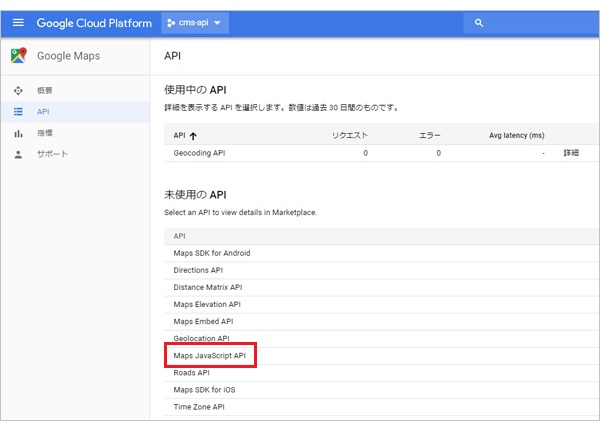Open 詳細 for Geocoding API
Viewport: 600px width, 435px height.
point(571,153)
